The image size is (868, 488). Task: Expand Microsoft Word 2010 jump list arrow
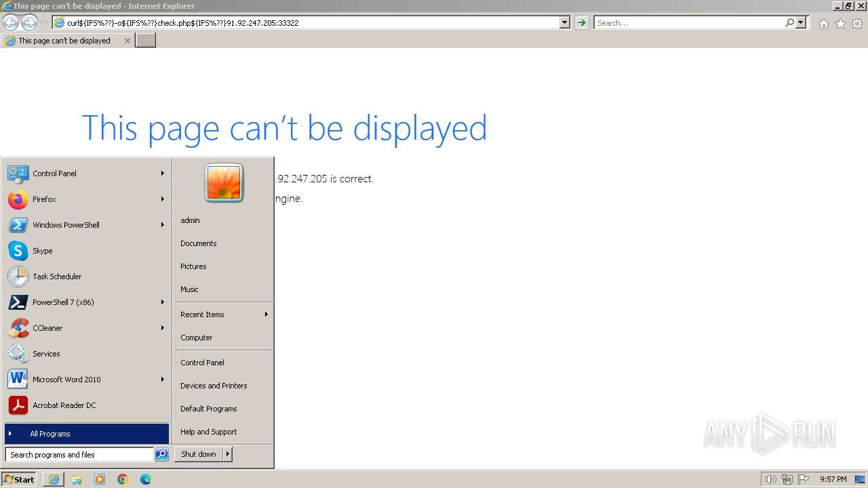click(x=162, y=380)
